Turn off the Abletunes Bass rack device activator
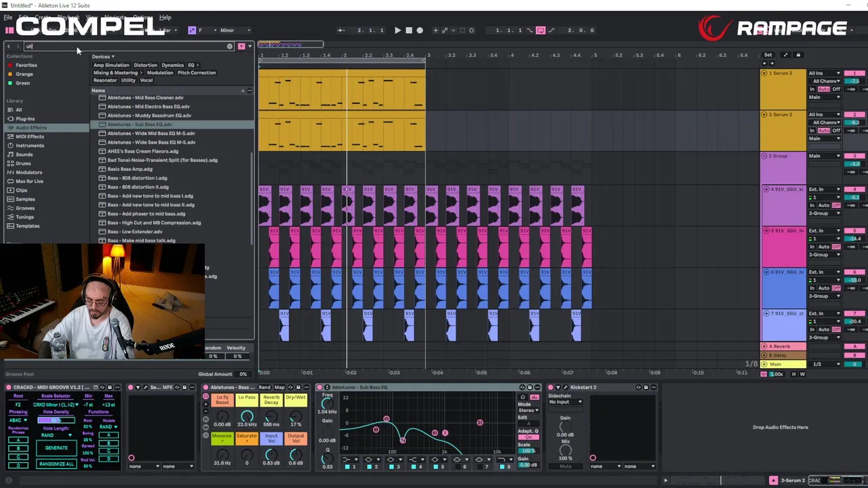Image resolution: width=868 pixels, height=488 pixels. 205,388
